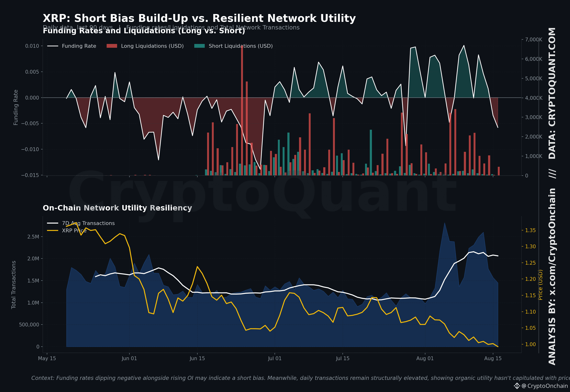Click the teal Short Liquidations legend swatch
570x392 pixels.
199,46
